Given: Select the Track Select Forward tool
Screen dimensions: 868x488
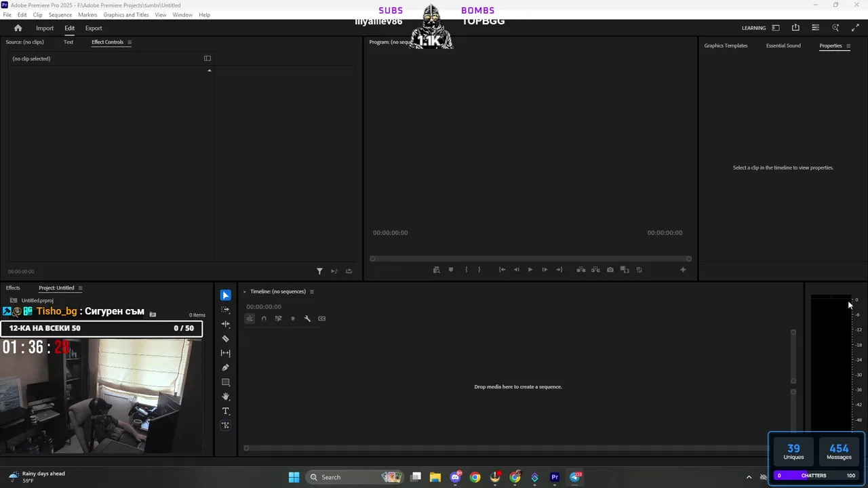Looking at the screenshot, I should point(226,310).
